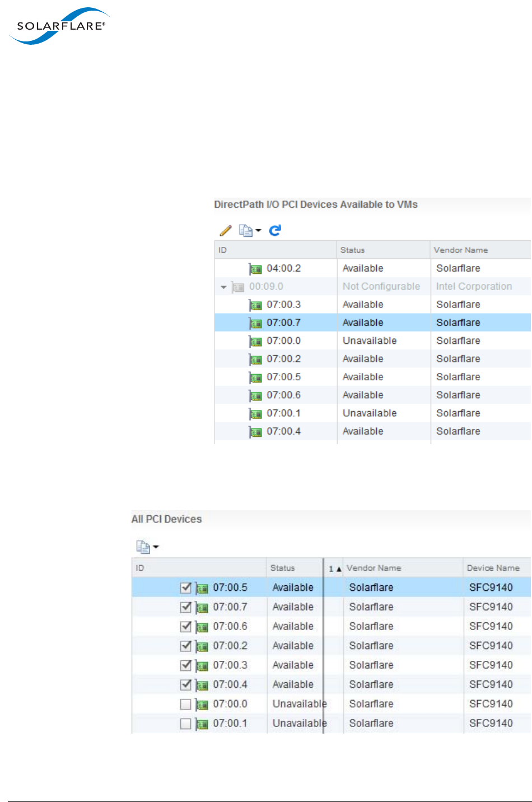The height and width of the screenshot is (802, 532).
Task: Click 'Available' status in 07:00.3 All PCI row
Action: [x=293, y=665]
